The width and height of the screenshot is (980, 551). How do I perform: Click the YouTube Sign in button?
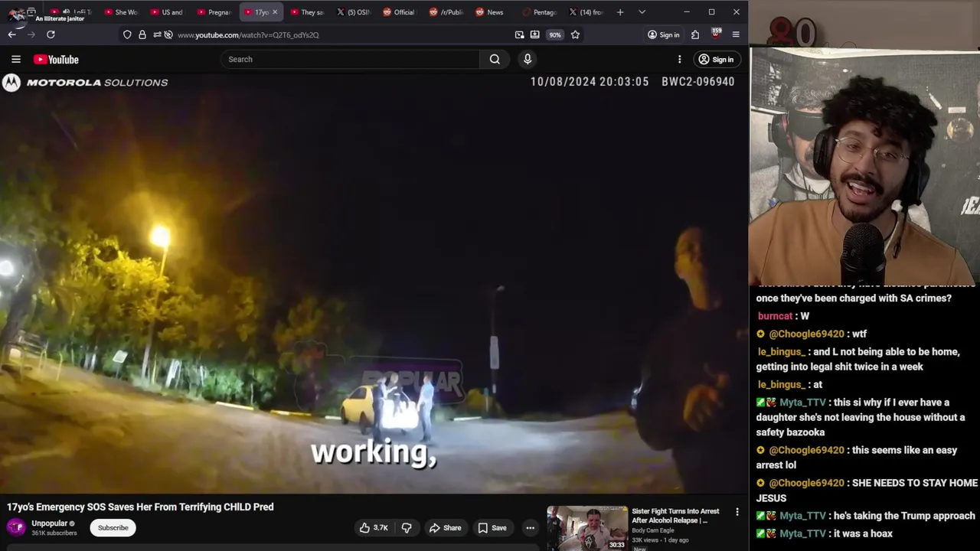(x=716, y=59)
